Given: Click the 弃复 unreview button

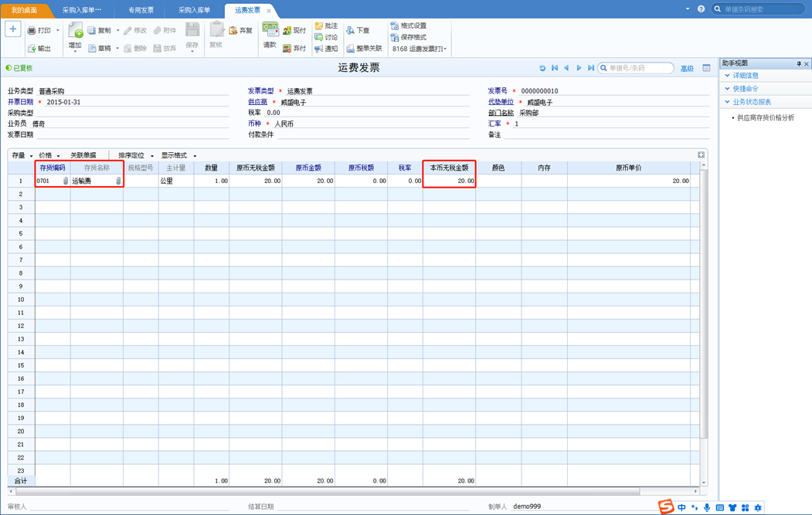Looking at the screenshot, I should pos(241,31).
